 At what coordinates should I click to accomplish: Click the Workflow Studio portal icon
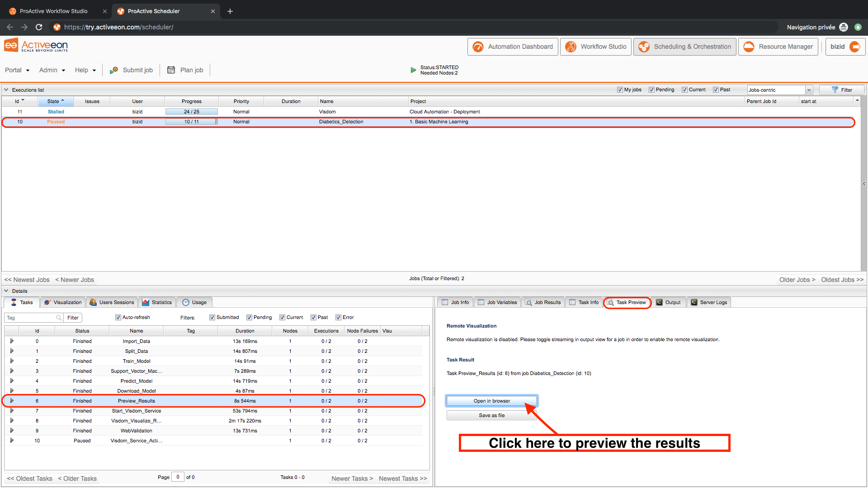571,47
